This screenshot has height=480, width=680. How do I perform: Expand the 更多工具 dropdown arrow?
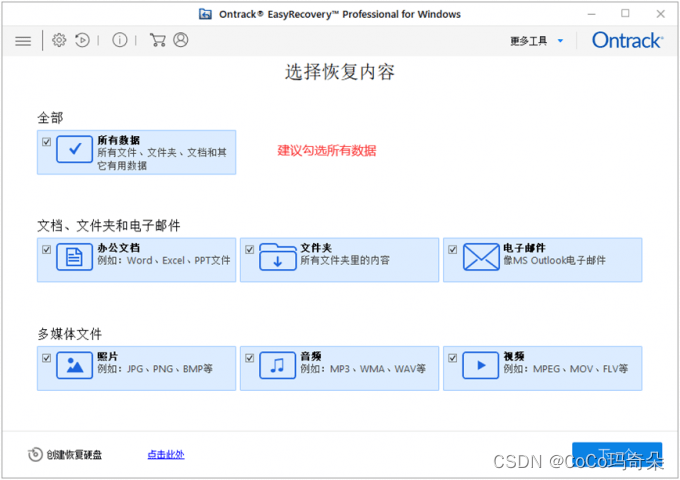(560, 41)
